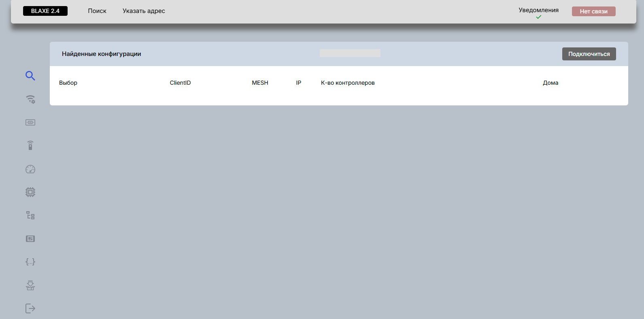Click the BLAXE 2.4 logo badge

click(x=45, y=11)
